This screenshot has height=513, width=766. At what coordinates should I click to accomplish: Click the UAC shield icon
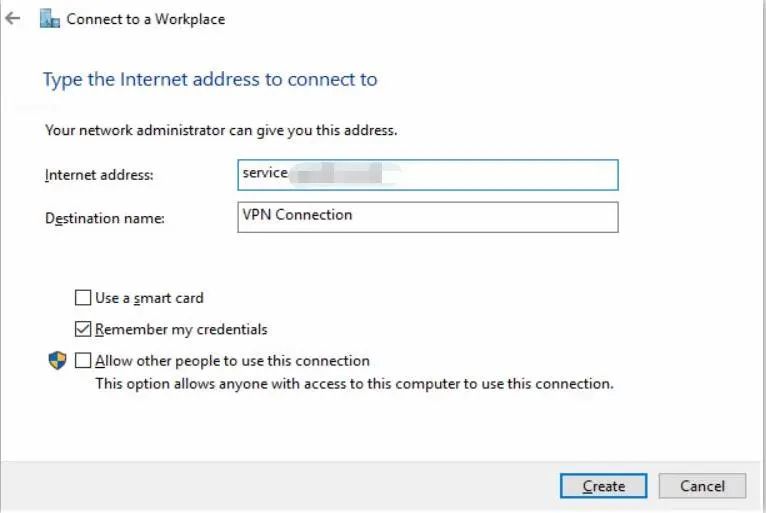[x=57, y=361]
